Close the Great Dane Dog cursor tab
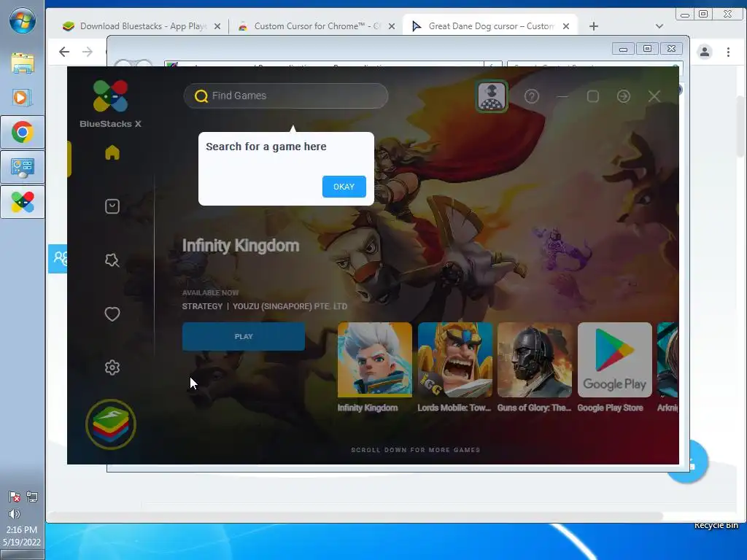This screenshot has height=560, width=747. (566, 27)
